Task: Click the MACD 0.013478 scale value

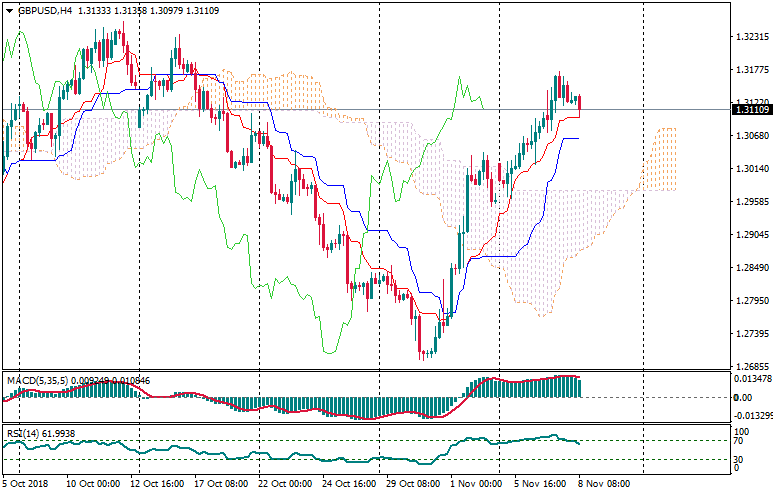Action: coord(752,378)
